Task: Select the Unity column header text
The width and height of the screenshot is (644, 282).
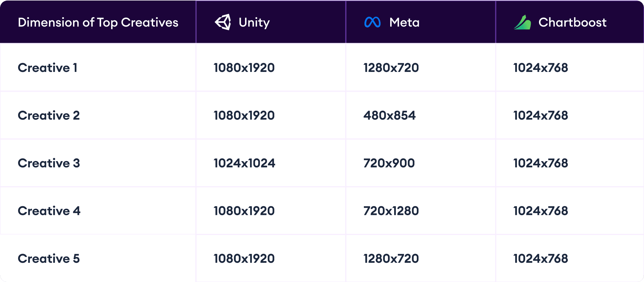Action: [x=254, y=22]
